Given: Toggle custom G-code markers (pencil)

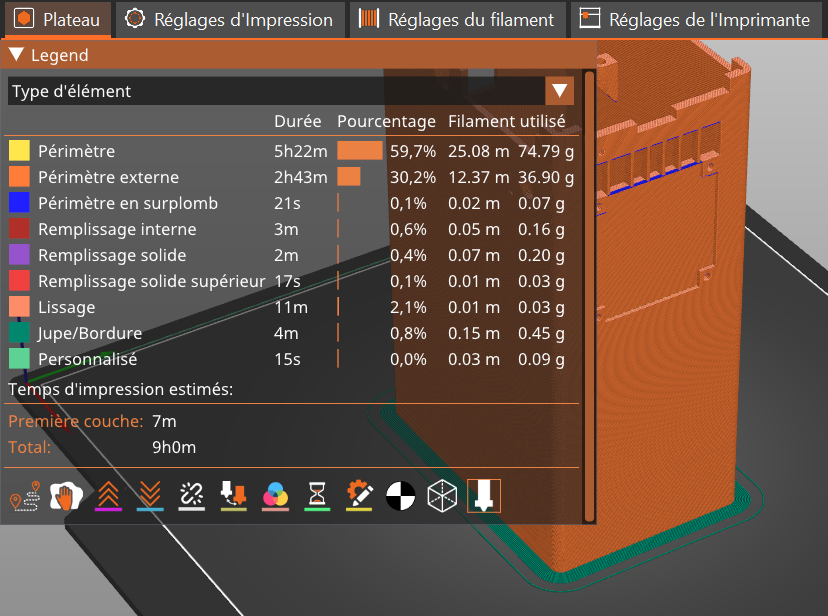Looking at the screenshot, I should [x=359, y=496].
